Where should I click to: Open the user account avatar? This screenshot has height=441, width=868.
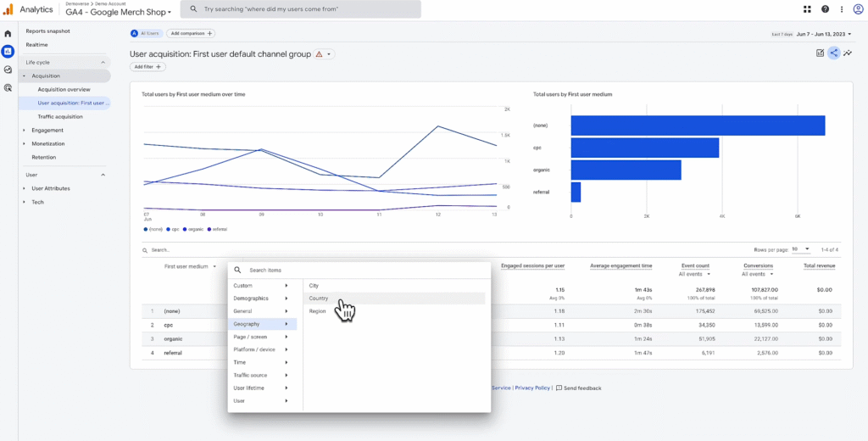858,9
